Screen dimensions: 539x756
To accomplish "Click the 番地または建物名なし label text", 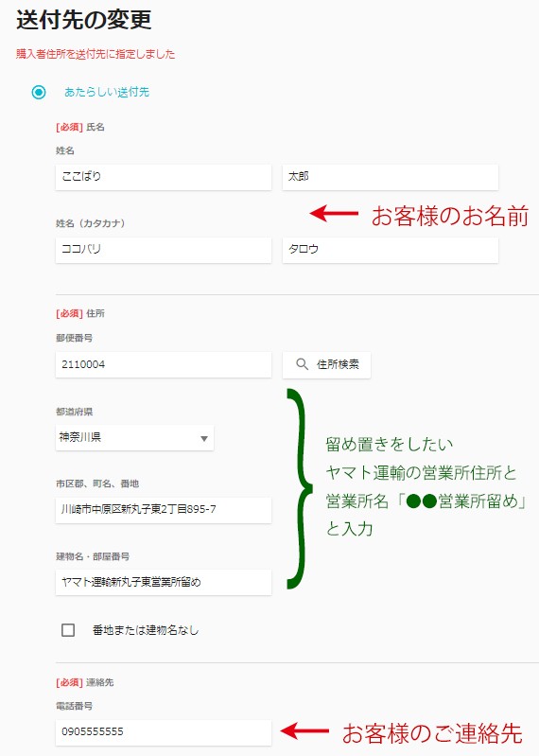I will [146, 630].
